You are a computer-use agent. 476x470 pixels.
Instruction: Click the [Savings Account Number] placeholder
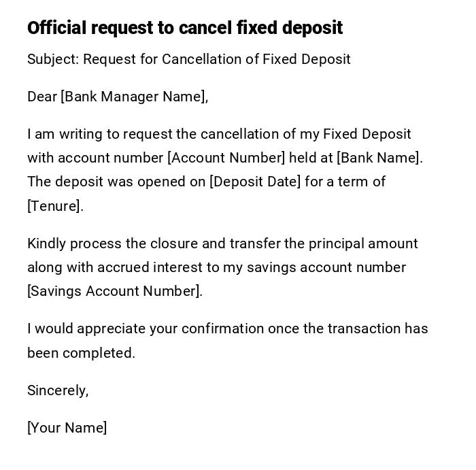click(x=114, y=291)
